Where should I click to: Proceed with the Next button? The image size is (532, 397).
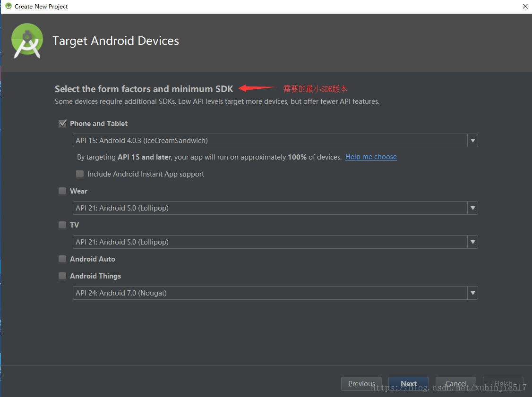(x=409, y=383)
